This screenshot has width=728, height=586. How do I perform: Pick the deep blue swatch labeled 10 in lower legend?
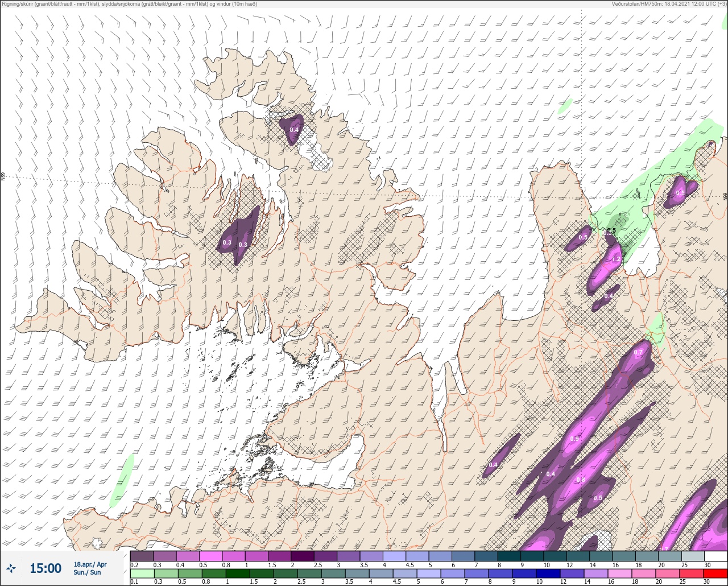tap(548, 573)
